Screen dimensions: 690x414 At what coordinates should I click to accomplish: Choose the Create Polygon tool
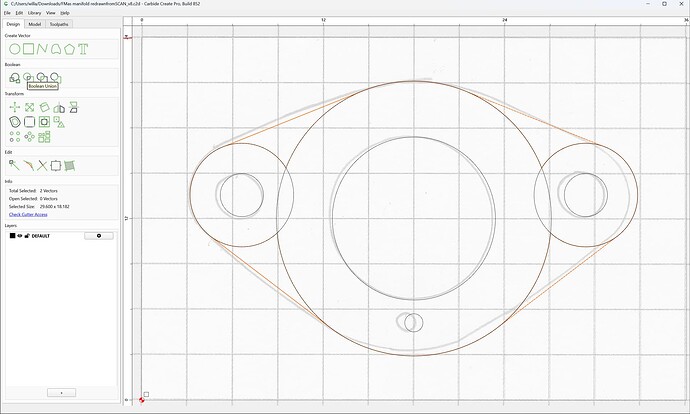[69, 49]
